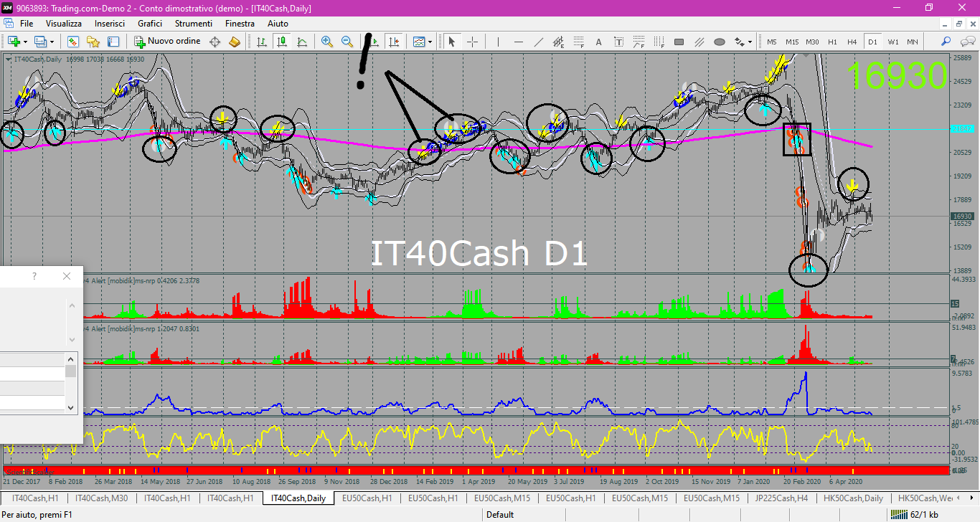Switch timeframe to M15
Screen dimensions: 980x522
792,42
